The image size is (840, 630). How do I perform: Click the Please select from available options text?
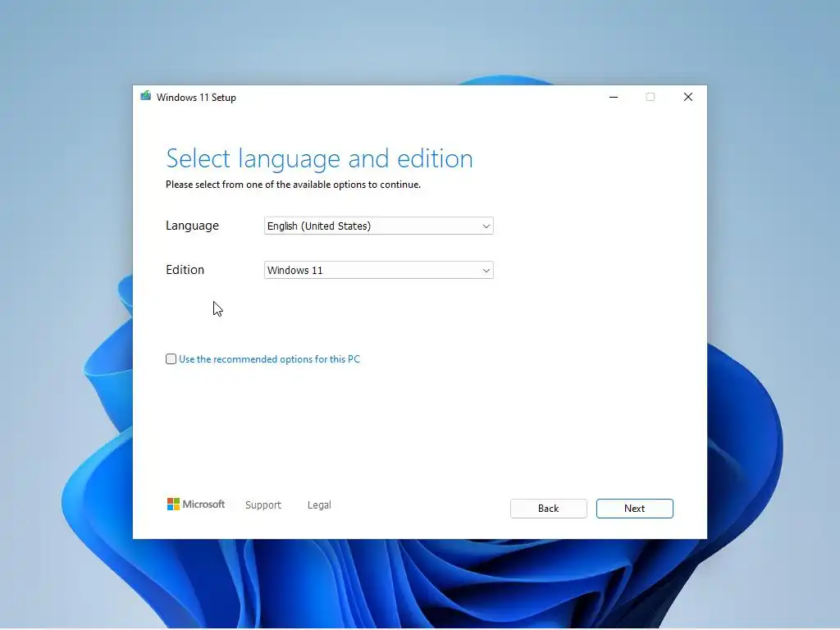coord(293,185)
